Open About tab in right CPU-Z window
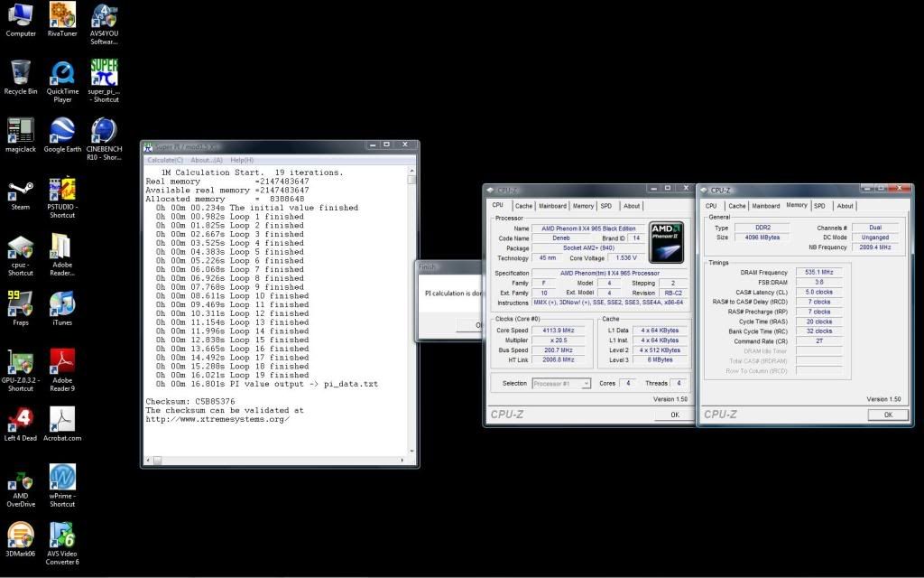 point(845,206)
